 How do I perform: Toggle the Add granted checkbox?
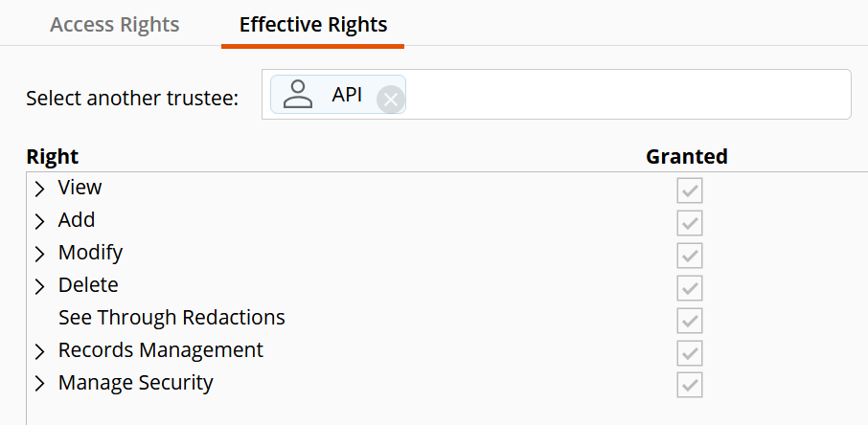coord(689,223)
